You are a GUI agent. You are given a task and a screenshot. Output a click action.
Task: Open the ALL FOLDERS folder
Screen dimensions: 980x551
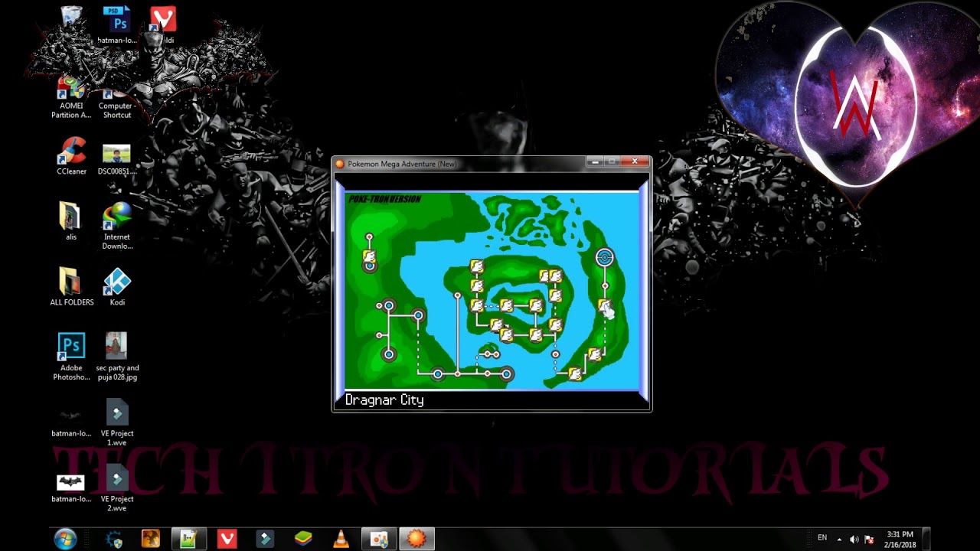coord(71,287)
